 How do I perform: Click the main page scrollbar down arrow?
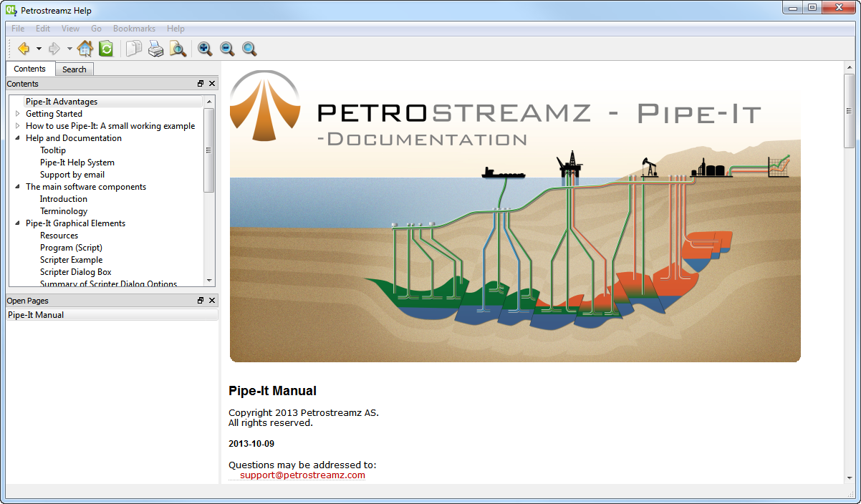[850, 477]
